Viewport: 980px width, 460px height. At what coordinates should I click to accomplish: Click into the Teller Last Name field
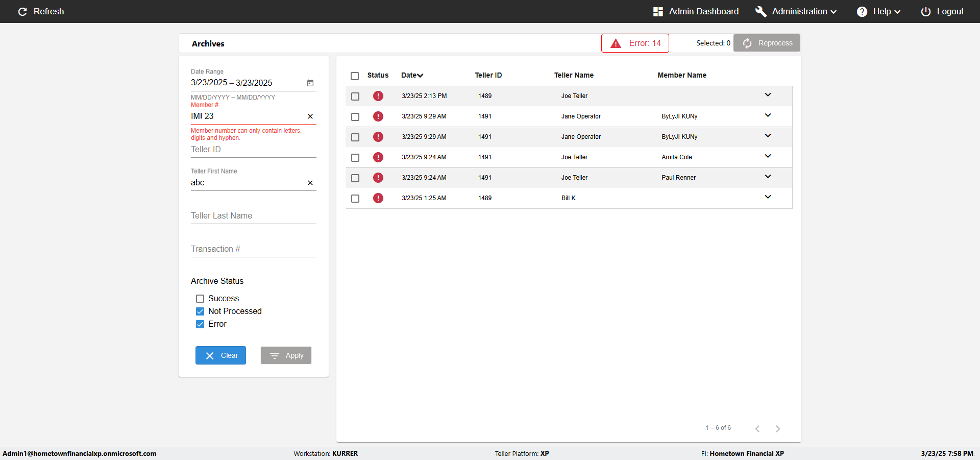coord(253,216)
